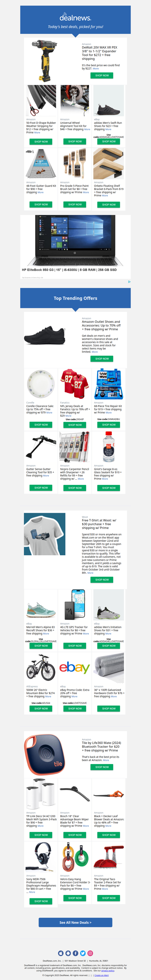
Task: Visit DealNews Facebook page icon
Action: (75, 953)
